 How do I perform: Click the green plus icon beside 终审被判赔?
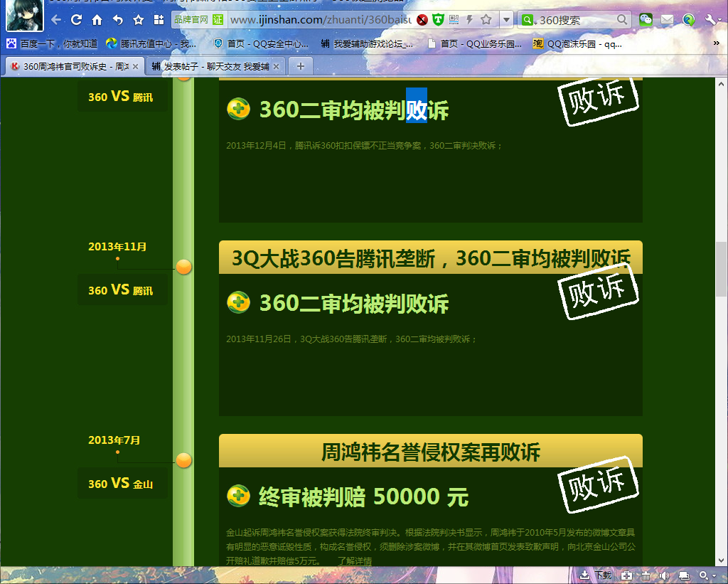(238, 496)
